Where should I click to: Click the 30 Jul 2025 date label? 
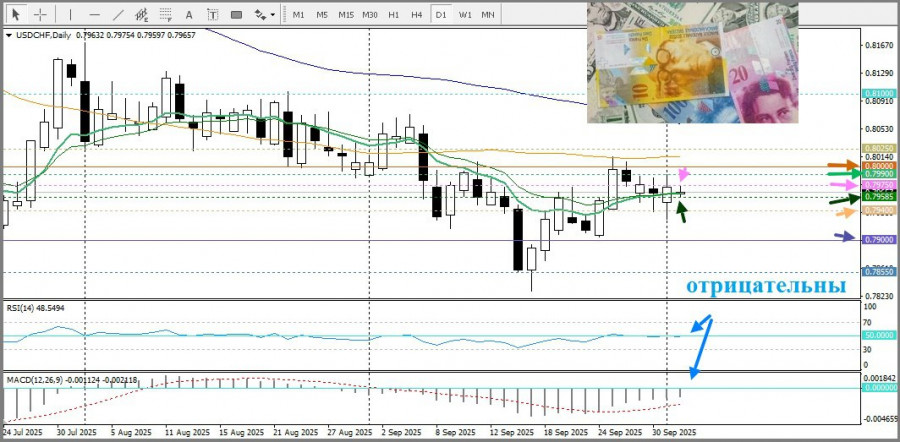tap(77, 432)
